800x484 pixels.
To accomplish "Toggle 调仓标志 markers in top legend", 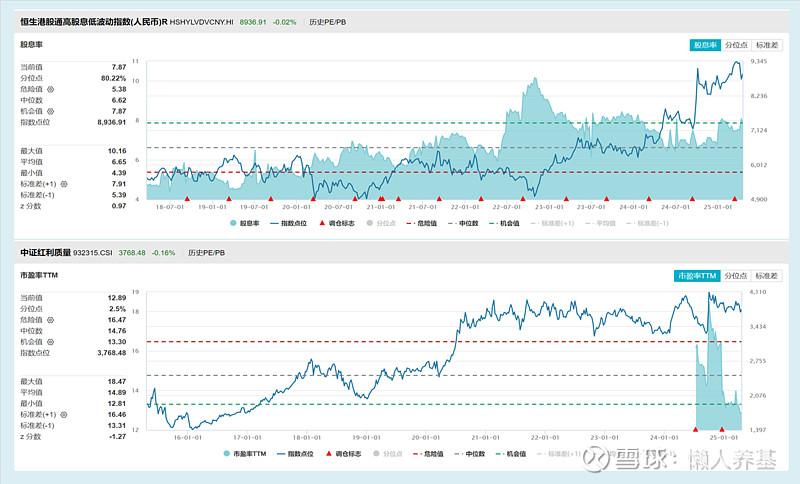I will click(x=336, y=223).
